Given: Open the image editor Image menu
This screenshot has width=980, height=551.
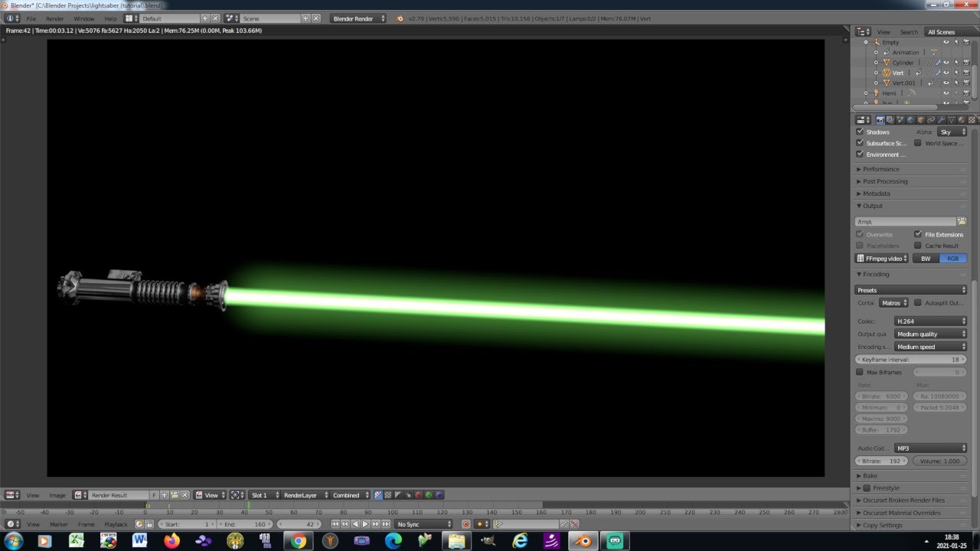Looking at the screenshot, I should pyautogui.click(x=57, y=495).
